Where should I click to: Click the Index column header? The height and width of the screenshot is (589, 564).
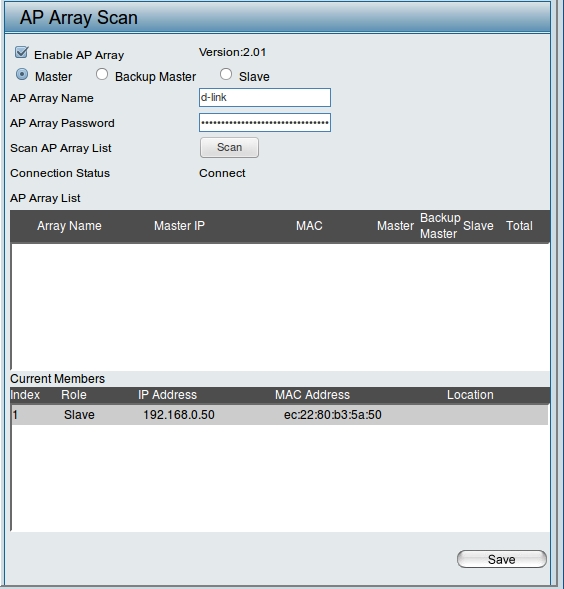pos(25,395)
